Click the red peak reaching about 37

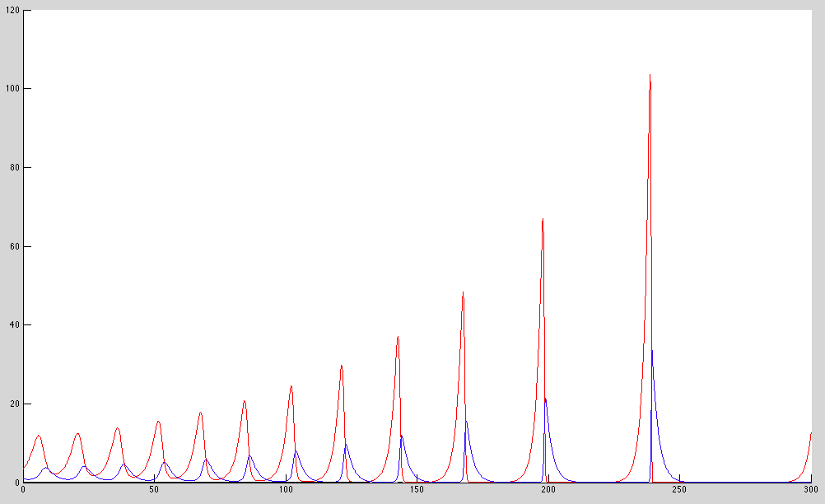tap(398, 338)
